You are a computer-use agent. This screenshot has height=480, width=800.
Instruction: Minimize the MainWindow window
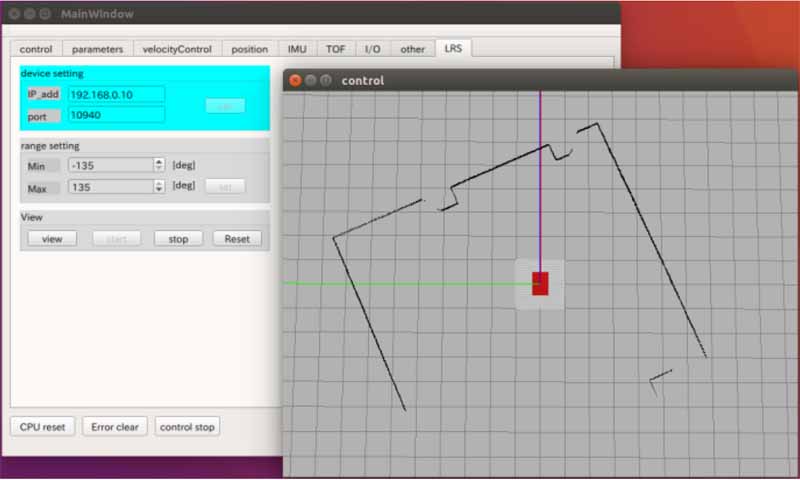click(30, 14)
